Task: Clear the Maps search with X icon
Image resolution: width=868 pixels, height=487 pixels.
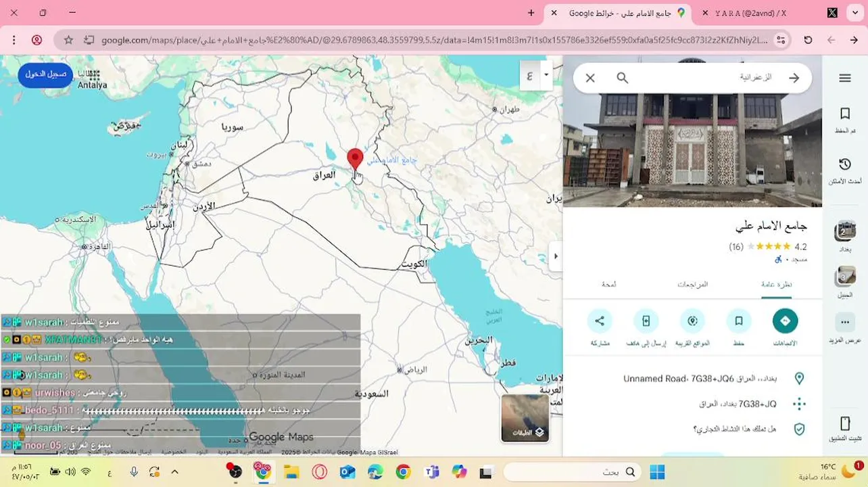Action: pos(590,78)
